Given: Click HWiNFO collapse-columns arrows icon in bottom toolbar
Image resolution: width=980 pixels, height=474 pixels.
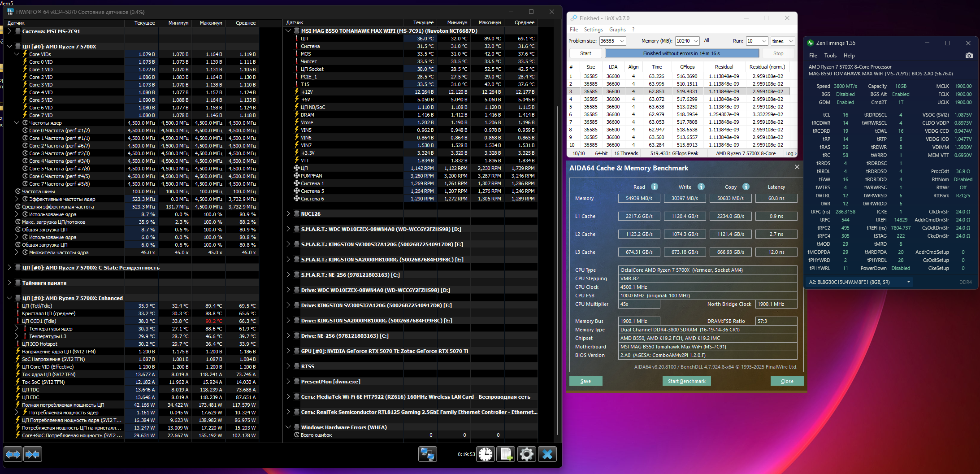Looking at the screenshot, I should (x=32, y=454).
